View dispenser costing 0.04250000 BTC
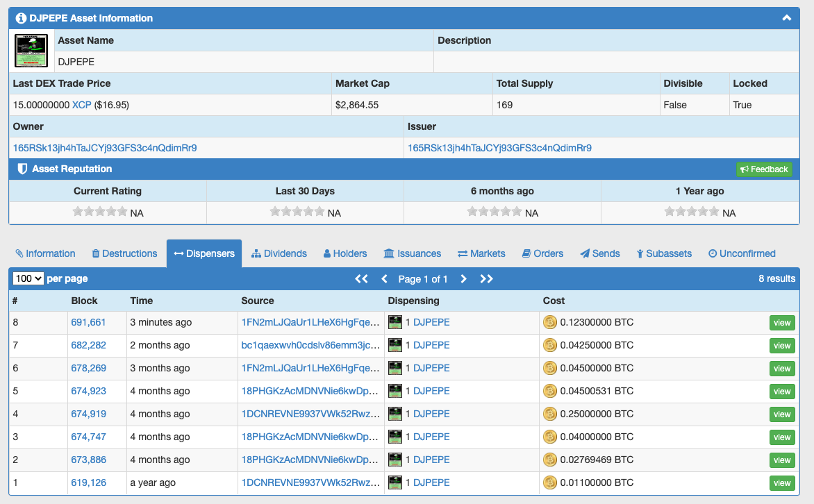814x504 pixels. [782, 346]
